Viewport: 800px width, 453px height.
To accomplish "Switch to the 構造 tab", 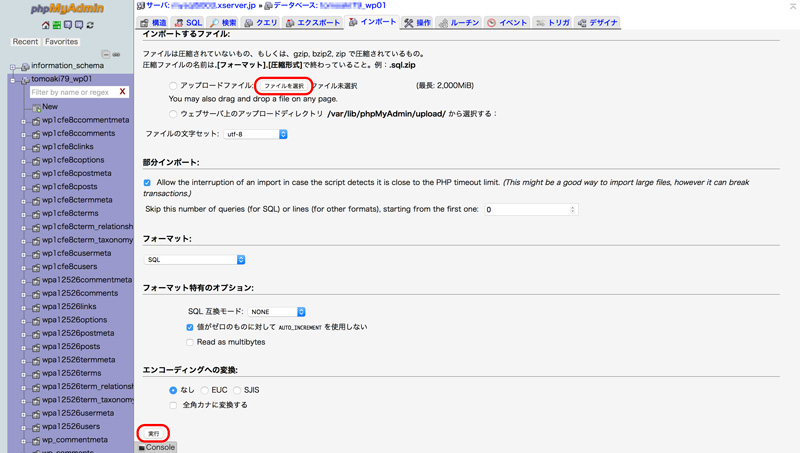I will (153, 22).
